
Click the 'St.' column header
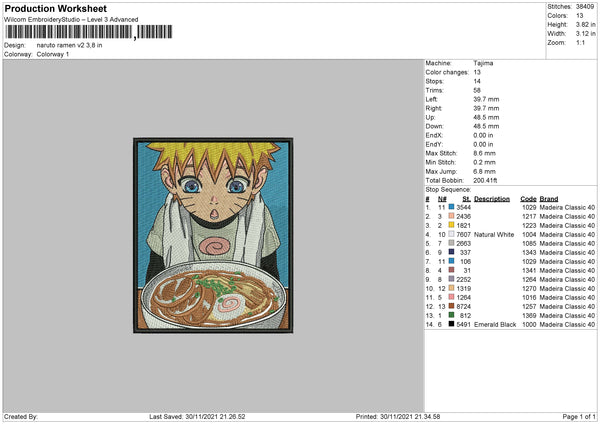(x=466, y=199)
